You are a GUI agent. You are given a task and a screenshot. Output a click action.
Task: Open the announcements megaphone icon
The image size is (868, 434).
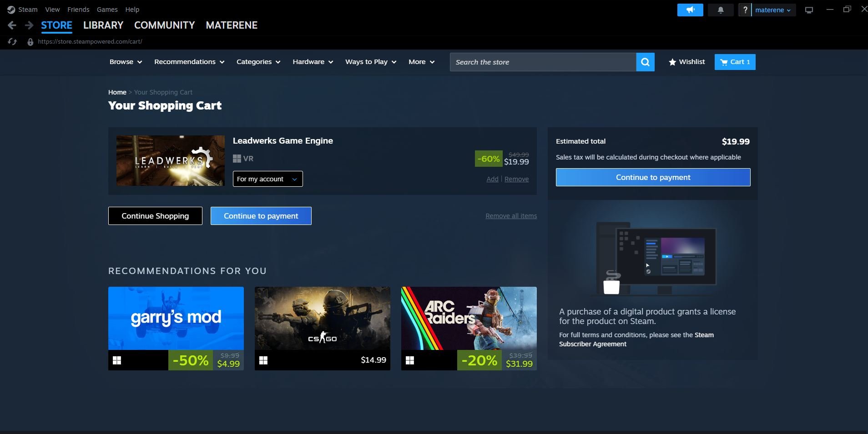click(690, 10)
